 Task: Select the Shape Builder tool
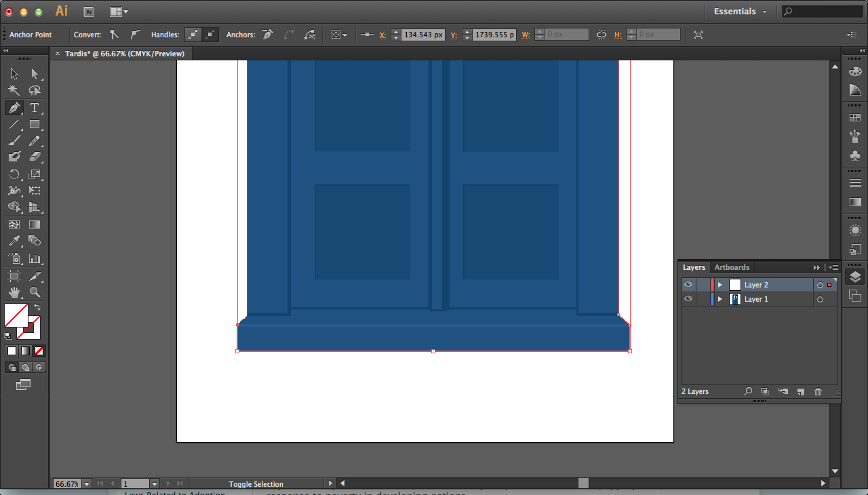[14, 207]
